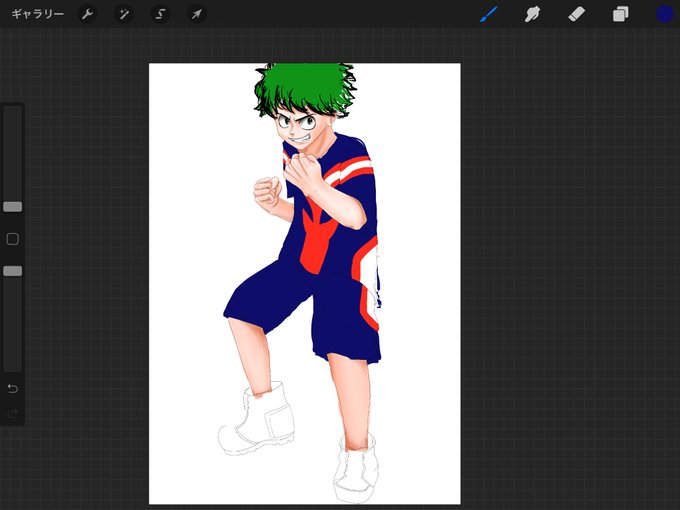Tap the white stripe on the sleeve
The image size is (680, 510).
[x=350, y=170]
